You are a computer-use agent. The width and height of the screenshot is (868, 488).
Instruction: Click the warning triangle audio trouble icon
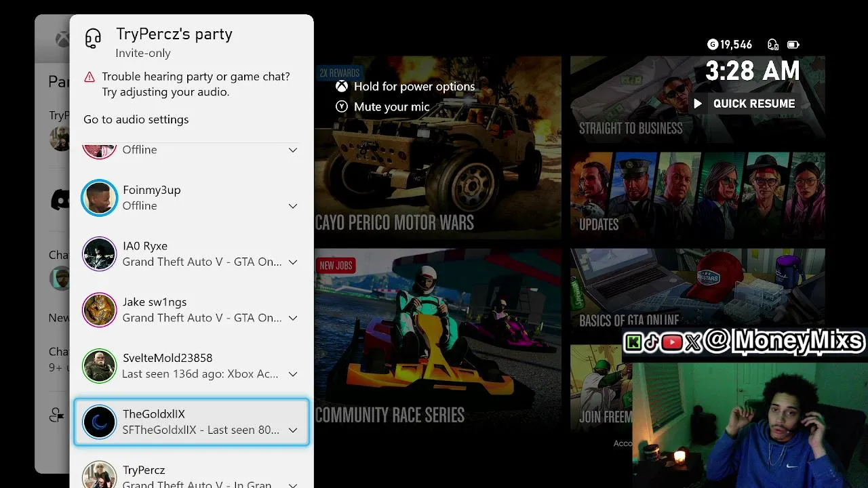tap(90, 77)
